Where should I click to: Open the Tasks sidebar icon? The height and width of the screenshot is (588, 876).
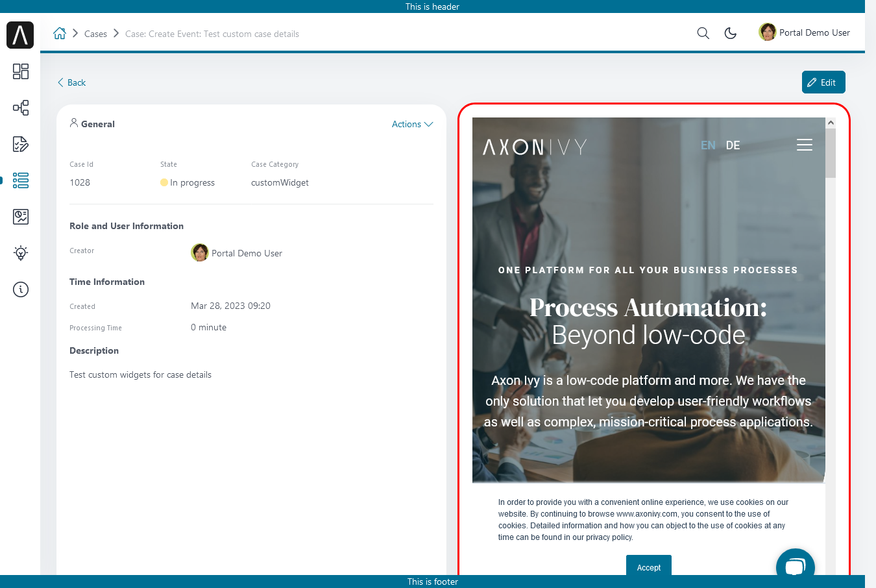click(x=21, y=144)
